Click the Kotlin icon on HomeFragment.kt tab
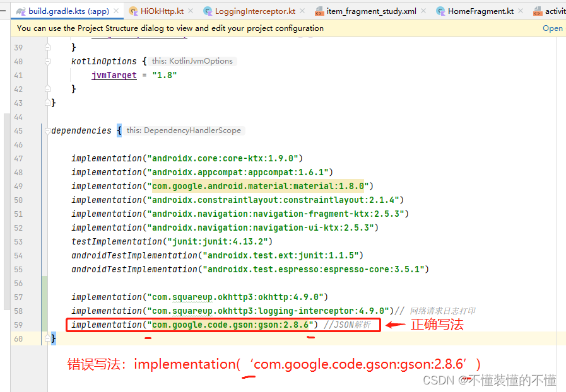The width and height of the screenshot is (566, 392). 440,11
